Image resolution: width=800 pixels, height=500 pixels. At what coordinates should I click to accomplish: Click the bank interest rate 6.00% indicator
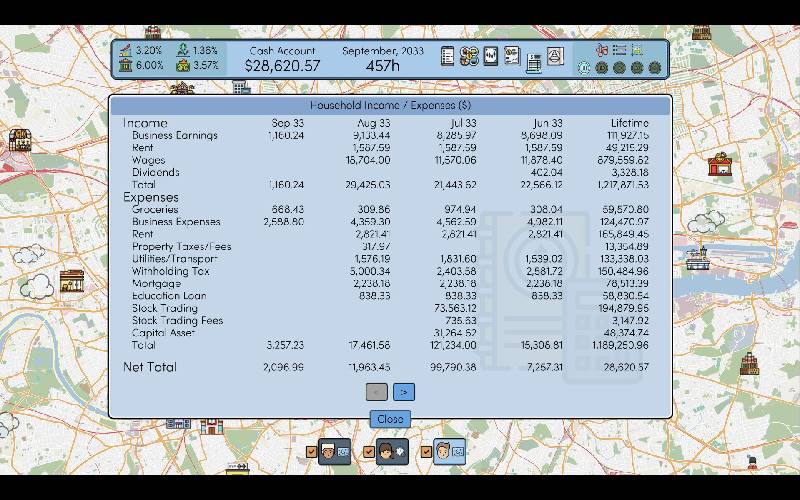pos(138,66)
